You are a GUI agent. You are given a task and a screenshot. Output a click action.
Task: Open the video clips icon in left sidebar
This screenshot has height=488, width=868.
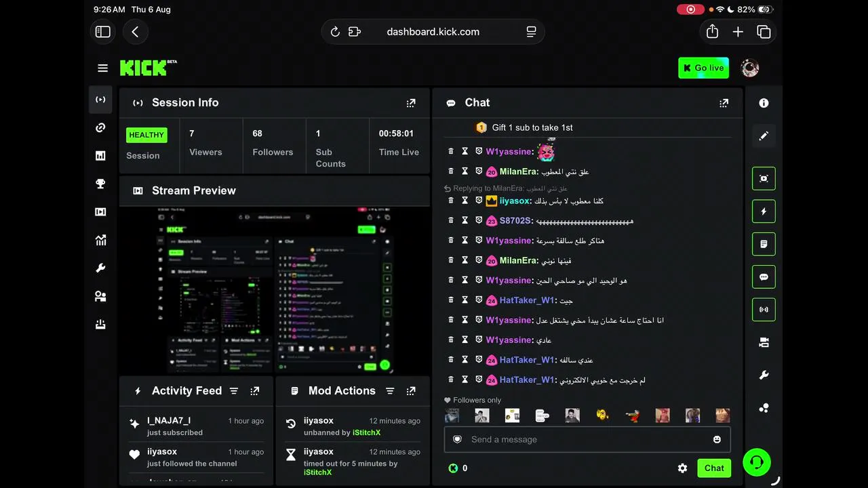click(x=100, y=212)
